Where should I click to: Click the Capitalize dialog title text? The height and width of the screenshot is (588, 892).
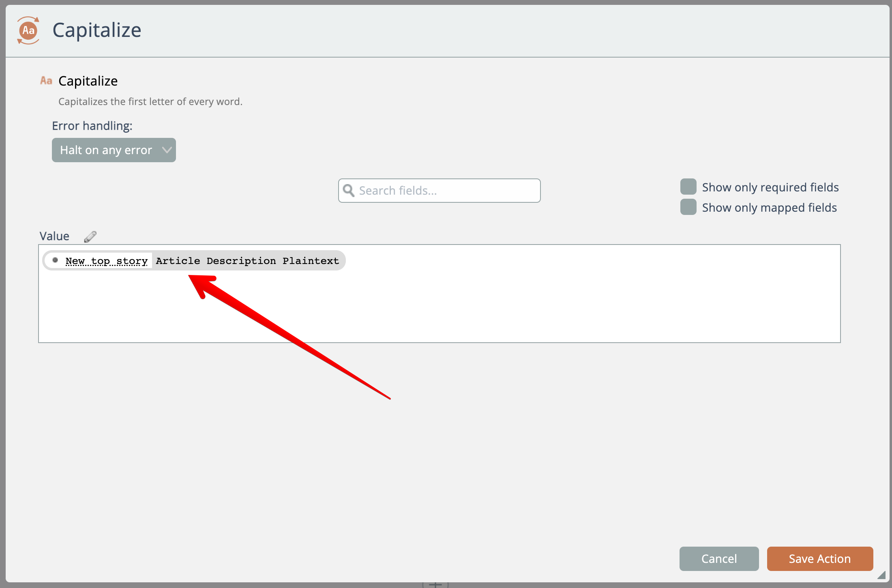click(97, 30)
